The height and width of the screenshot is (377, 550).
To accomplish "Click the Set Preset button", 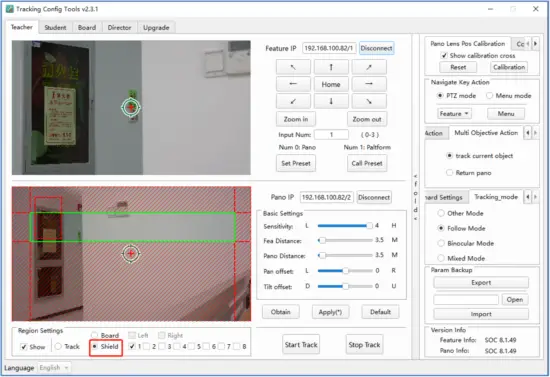I will [296, 163].
